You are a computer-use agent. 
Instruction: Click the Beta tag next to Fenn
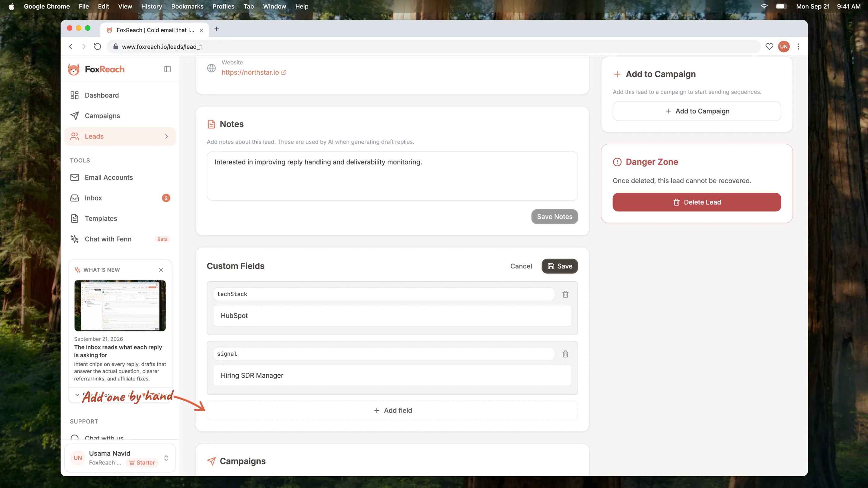(x=162, y=239)
